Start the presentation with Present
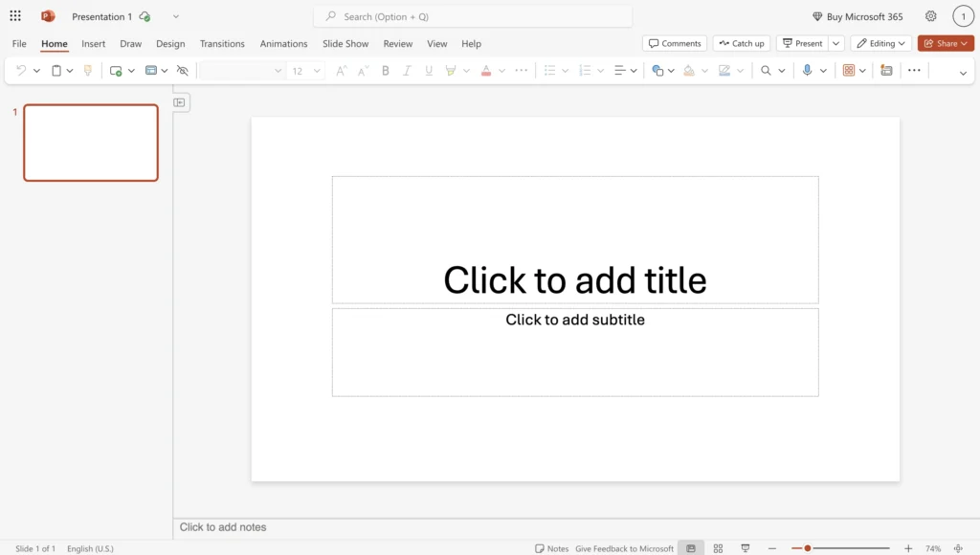 pyautogui.click(x=803, y=43)
